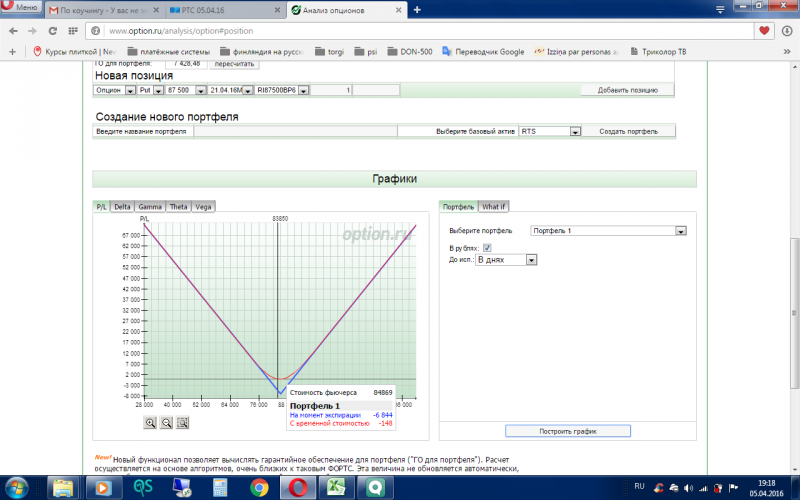Screen dimensions: 800x500
Task: Zoom in on the P/L chart
Action: (x=150, y=422)
